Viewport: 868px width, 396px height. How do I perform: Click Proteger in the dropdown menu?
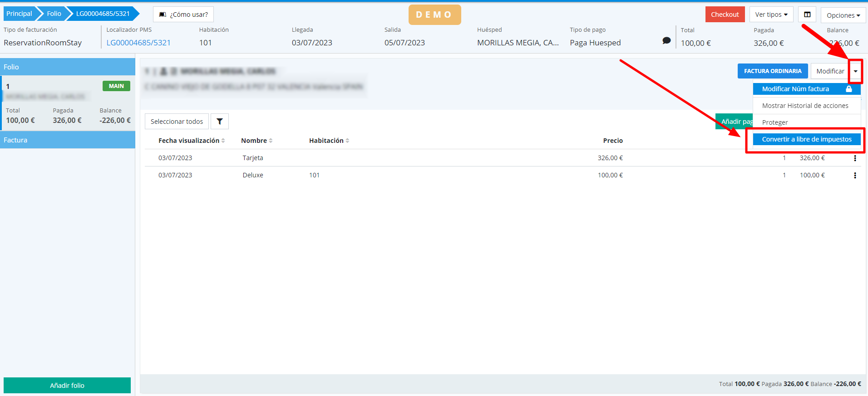[x=775, y=122]
